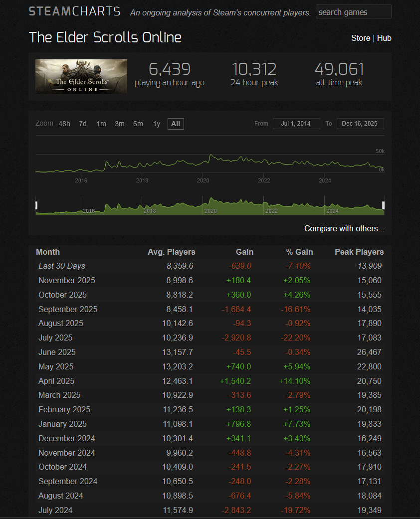Select the August 2025 row label
The height and width of the screenshot is (519, 420).
[61, 324]
